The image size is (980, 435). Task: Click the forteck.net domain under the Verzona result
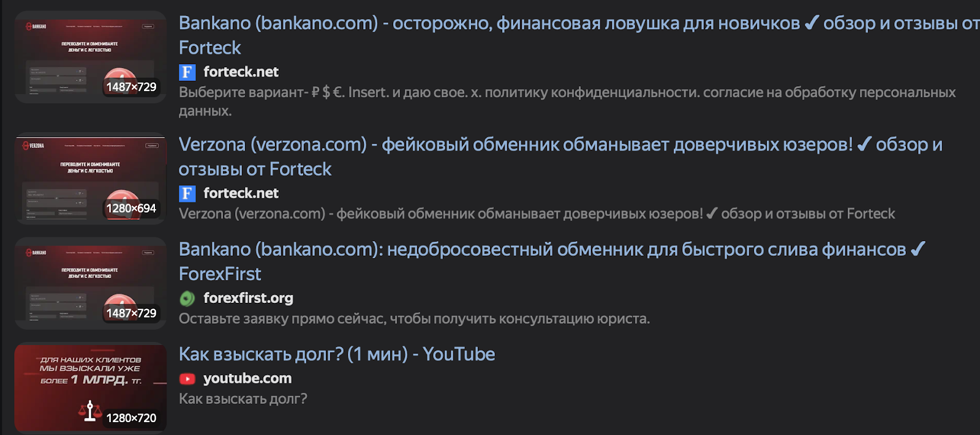(x=241, y=193)
